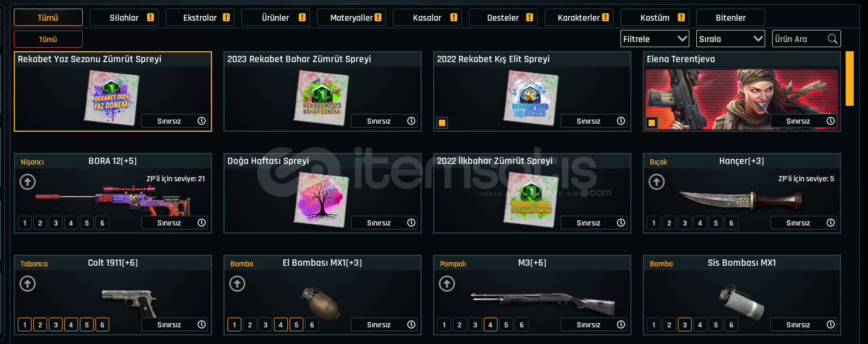
Task: Toggle slot 3 on the Sis Bombası MX1
Action: tap(684, 324)
